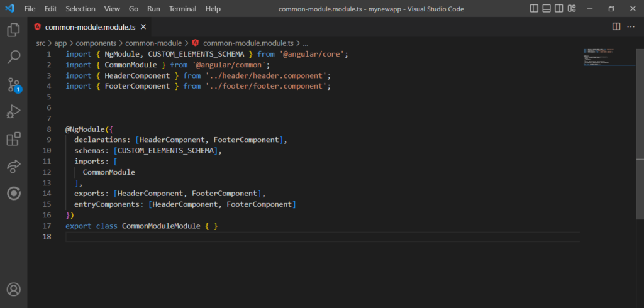This screenshot has width=644, height=308.
Task: Open Source Control with one pending change
Action: click(14, 85)
